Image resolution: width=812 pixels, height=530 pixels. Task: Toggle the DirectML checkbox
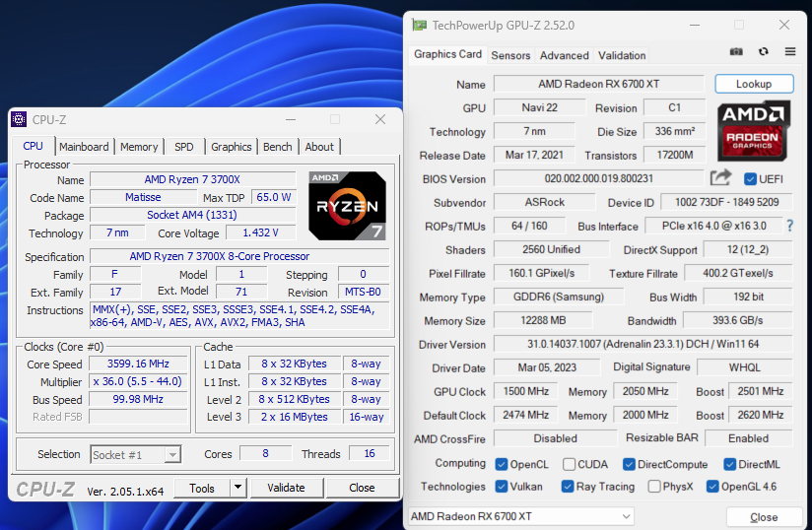[x=729, y=464]
